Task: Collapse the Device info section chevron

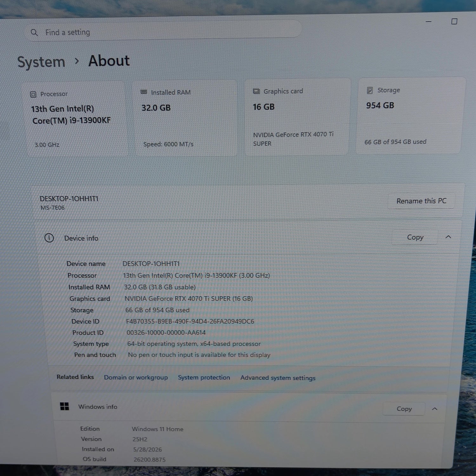Action: pos(448,237)
